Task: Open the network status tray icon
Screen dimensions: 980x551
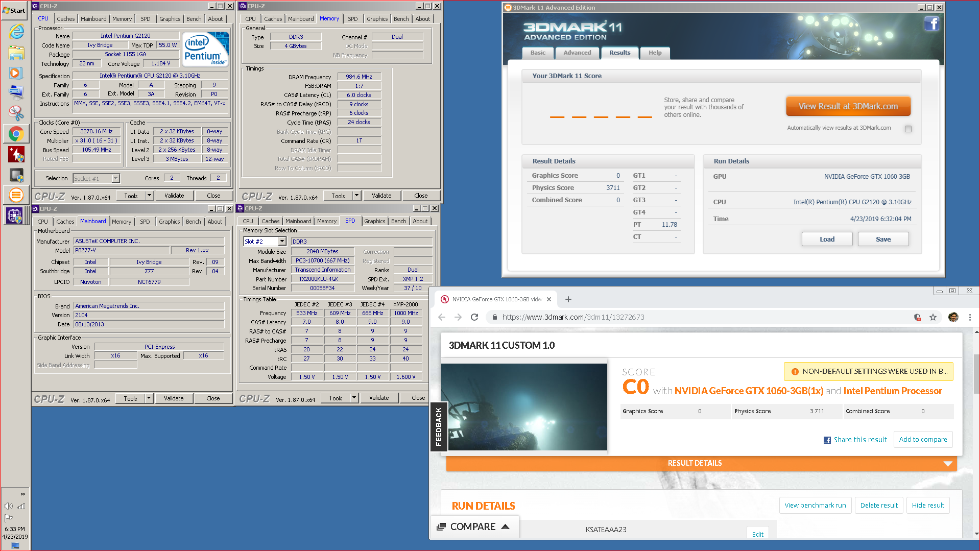Action: click(x=21, y=506)
